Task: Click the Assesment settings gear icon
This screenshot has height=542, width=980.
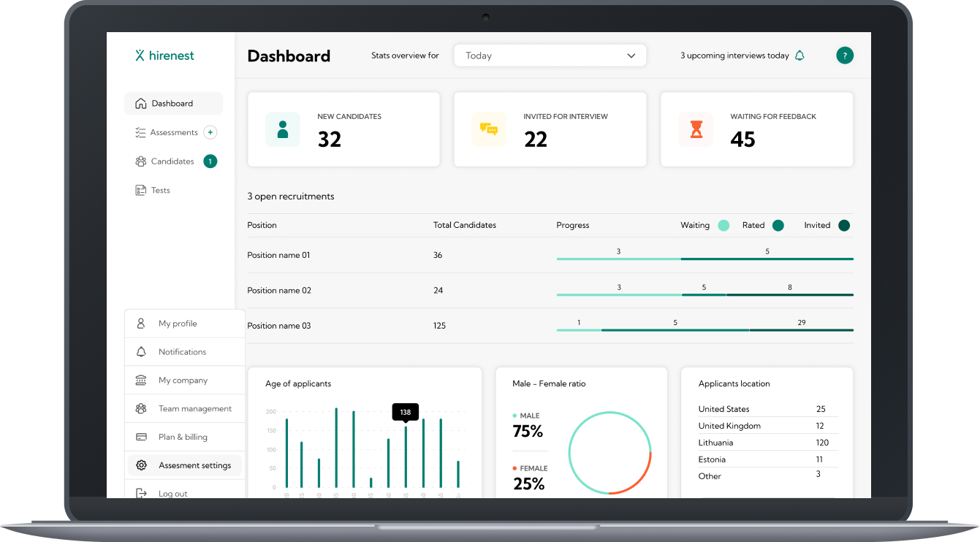Action: (142, 465)
